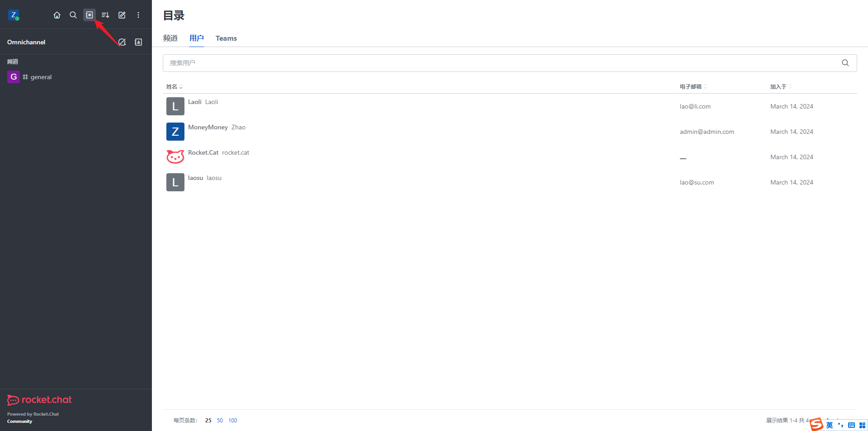Open the general channel in sidebar
The image size is (868, 431).
pyautogui.click(x=41, y=77)
